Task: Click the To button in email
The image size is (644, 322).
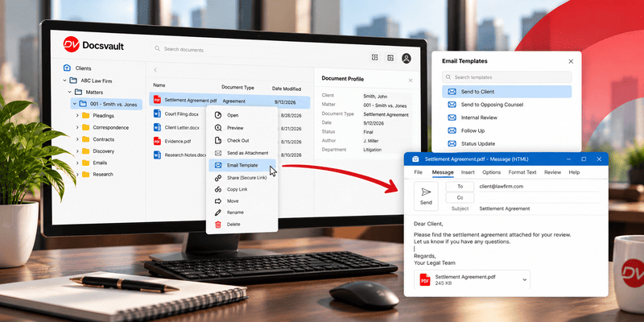Action: tap(460, 187)
